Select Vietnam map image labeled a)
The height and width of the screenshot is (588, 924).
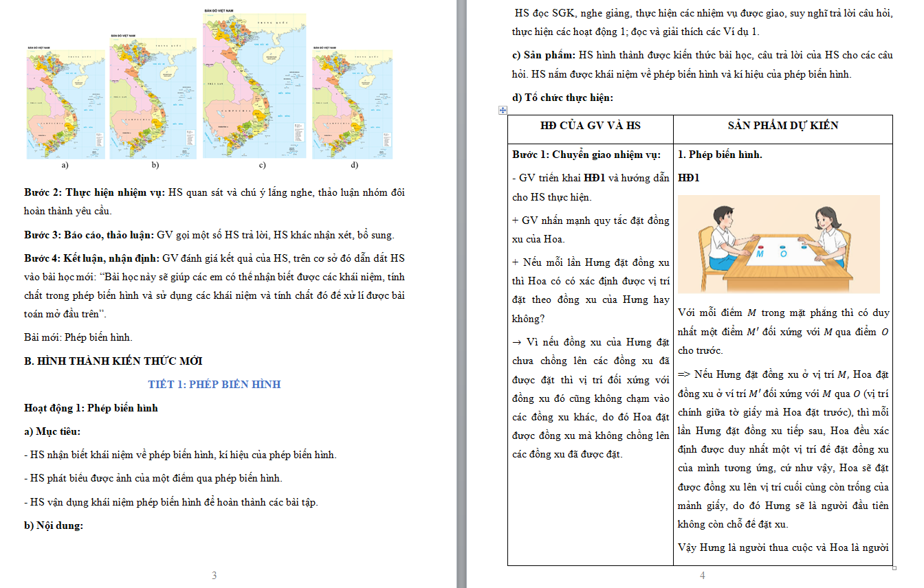tap(65, 104)
